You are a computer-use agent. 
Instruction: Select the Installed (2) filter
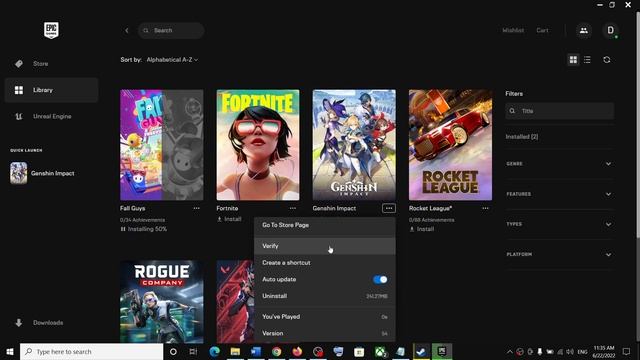pyautogui.click(x=522, y=137)
